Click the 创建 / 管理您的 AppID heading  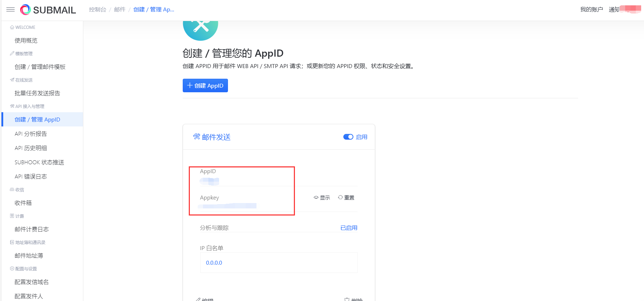(233, 53)
